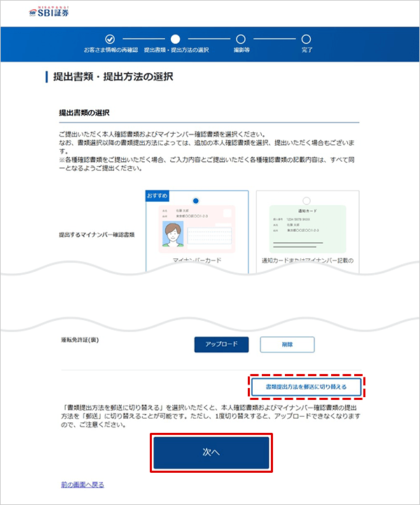Click the マイナンバーカード caption under the card
Screen dimensions: 420x505
coord(197,260)
